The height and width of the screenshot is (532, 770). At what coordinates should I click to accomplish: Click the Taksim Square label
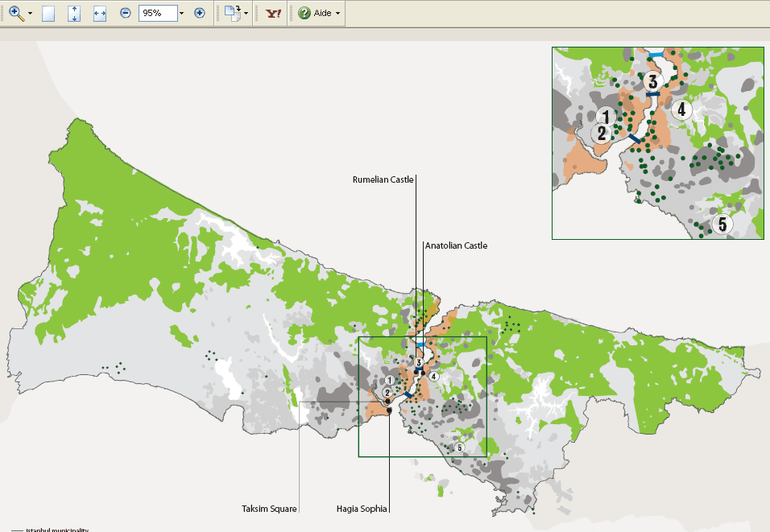269,508
